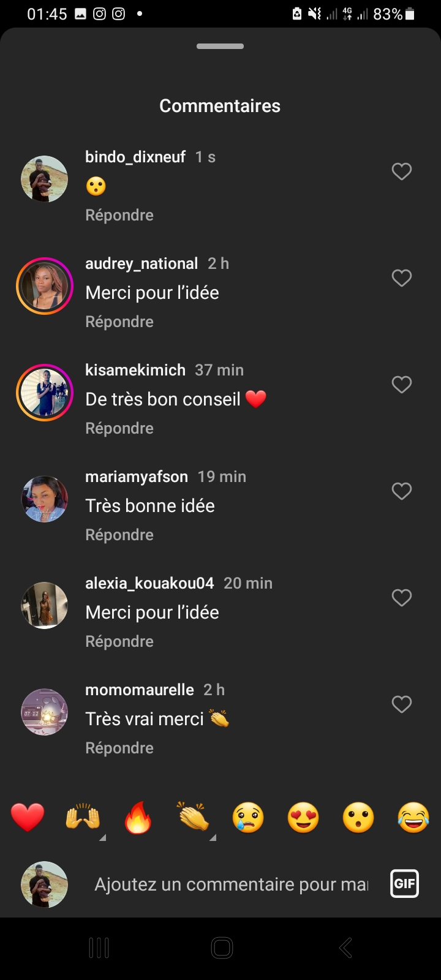Screen dimensions: 441x980
Task: Pick the fire emoji quick reaction
Action: pyautogui.click(x=138, y=818)
